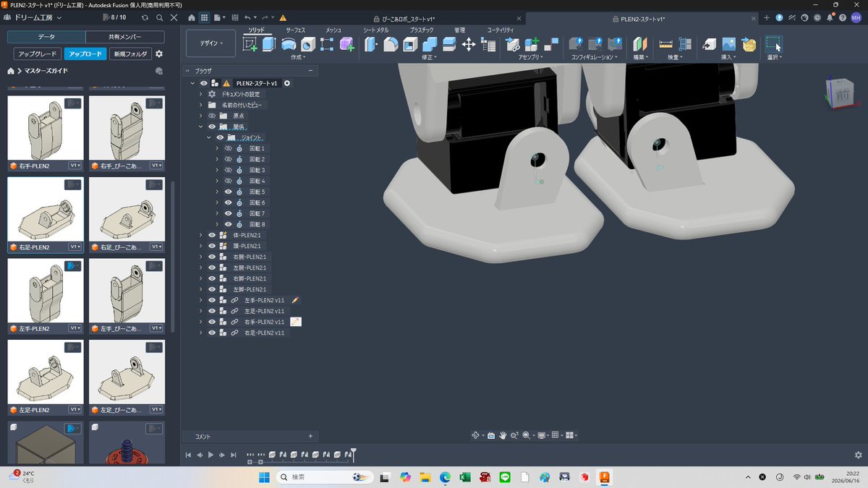Click the Home icon in quick access bar
868x488 pixels.
(191, 17)
